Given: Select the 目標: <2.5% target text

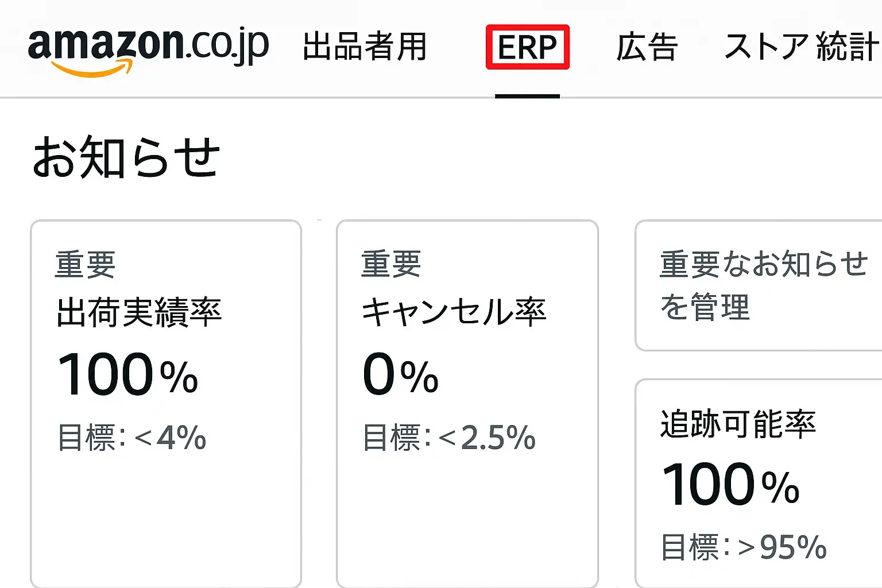Looking at the screenshot, I should 449,438.
